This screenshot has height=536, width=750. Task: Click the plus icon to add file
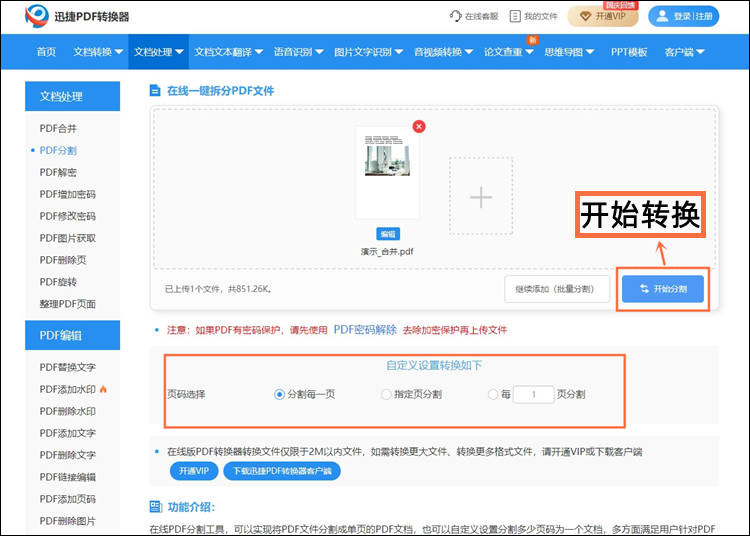tap(481, 197)
